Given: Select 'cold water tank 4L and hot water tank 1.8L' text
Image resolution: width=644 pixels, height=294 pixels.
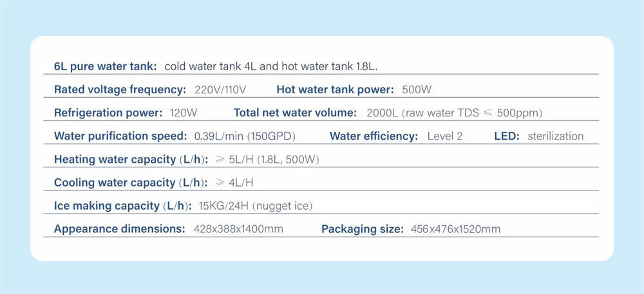Looking at the screenshot, I should pyautogui.click(x=271, y=66).
